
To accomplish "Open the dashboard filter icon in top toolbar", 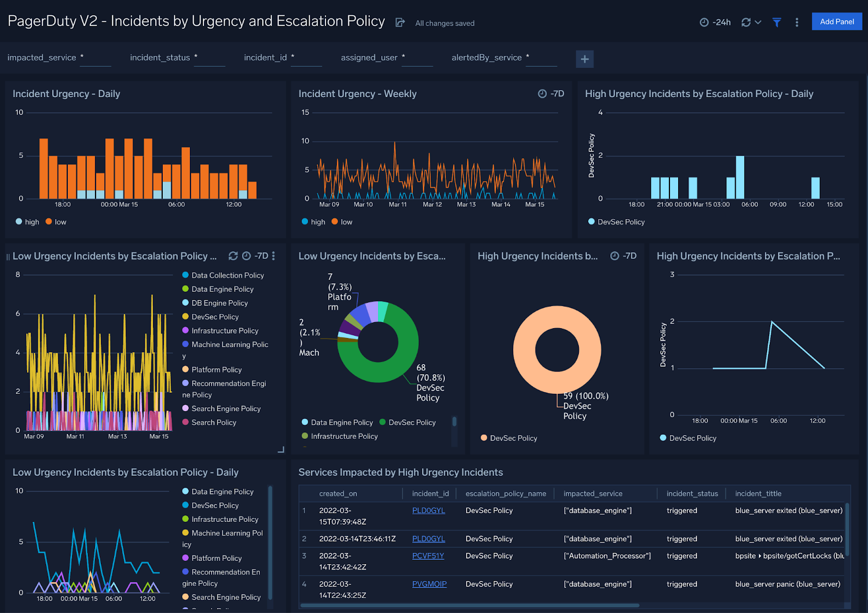I will [777, 22].
